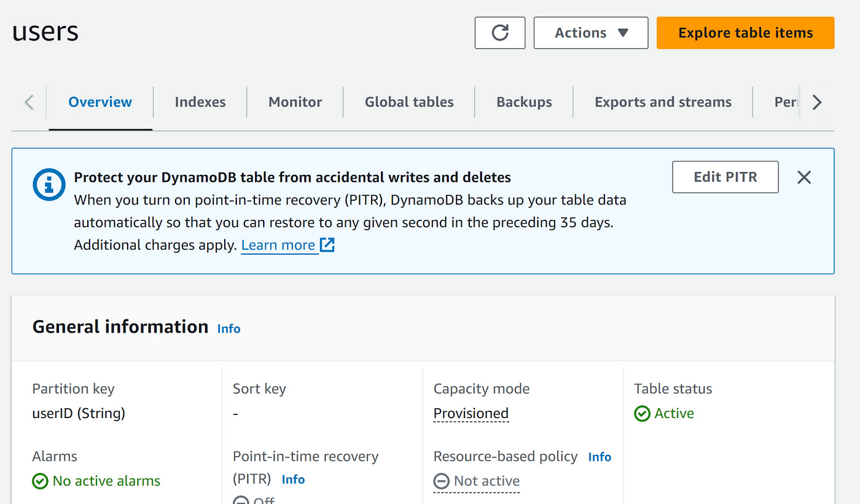The width and height of the screenshot is (860, 504).
Task: Click the right chevron to reveal more tabs
Action: coord(817,102)
